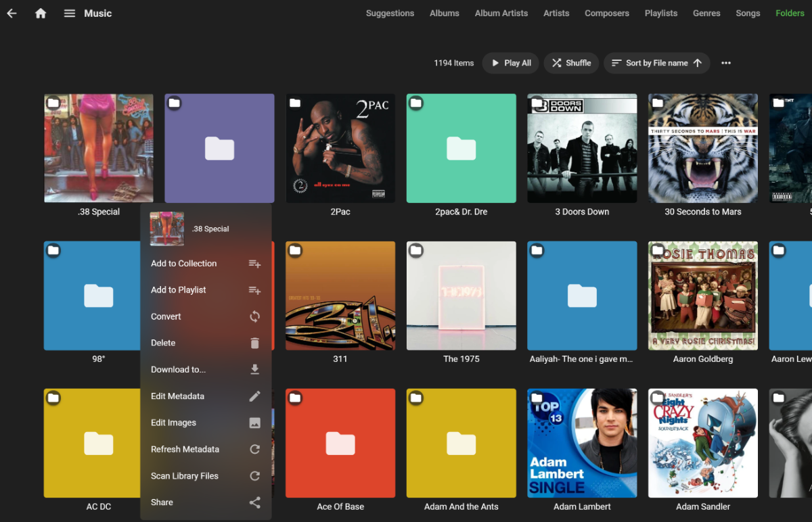Click the trash icon beside Delete
The height and width of the screenshot is (522, 812).
coord(254,343)
